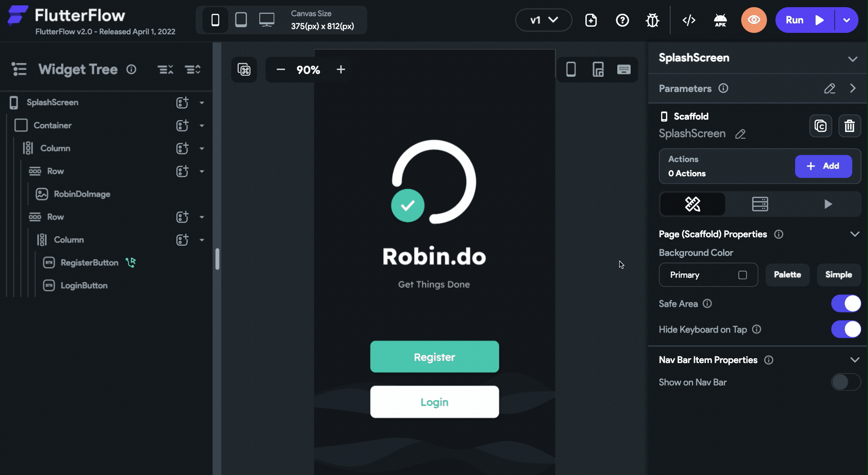Select the tablet preview icon
Screen dimensions: 868x475
pyautogui.click(x=241, y=20)
